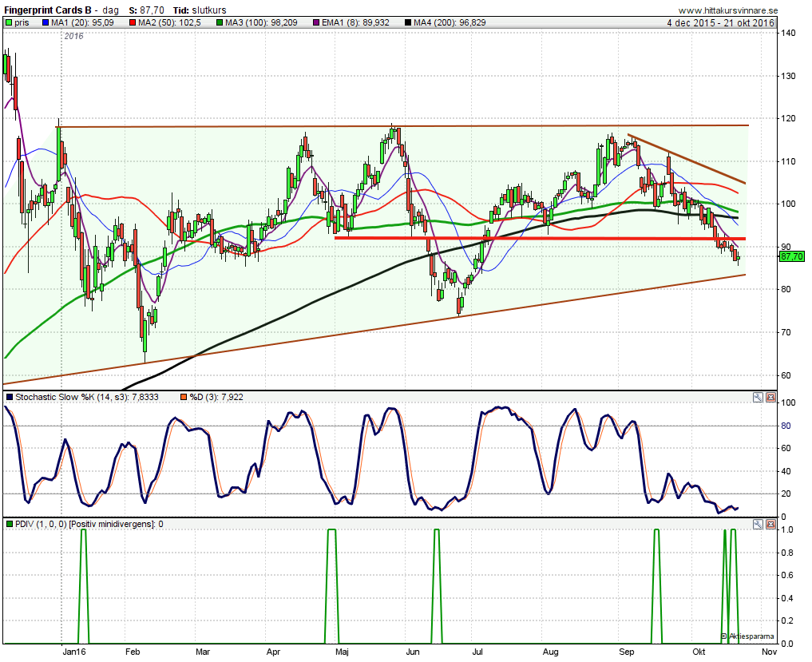
Task: Click the 120 price axis value
Action: (x=789, y=118)
